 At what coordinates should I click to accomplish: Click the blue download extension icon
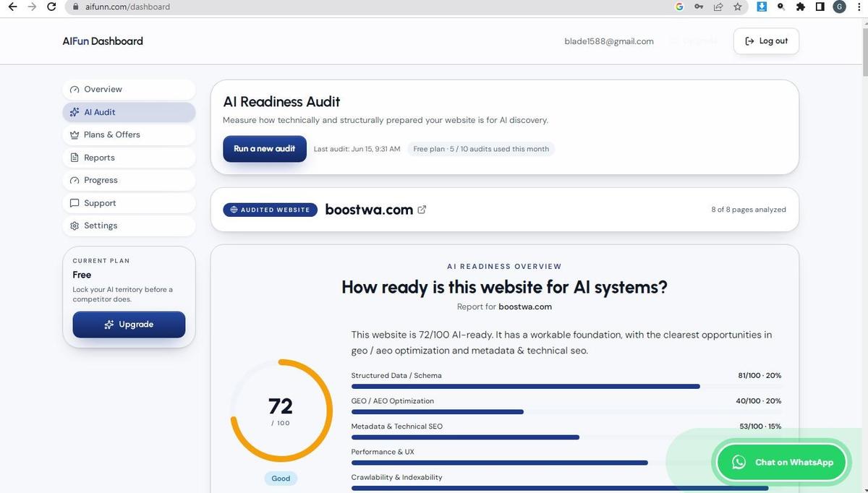click(762, 7)
